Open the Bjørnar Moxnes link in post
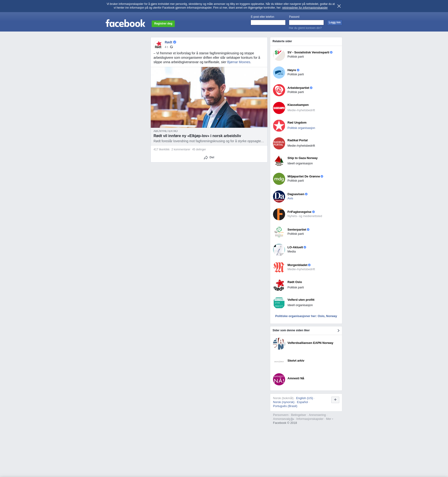 point(239,62)
